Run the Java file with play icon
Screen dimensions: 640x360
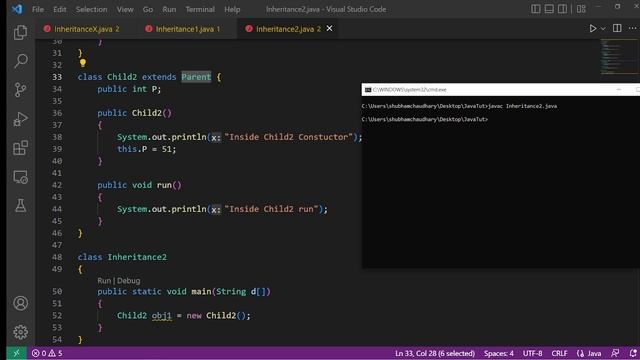593,28
